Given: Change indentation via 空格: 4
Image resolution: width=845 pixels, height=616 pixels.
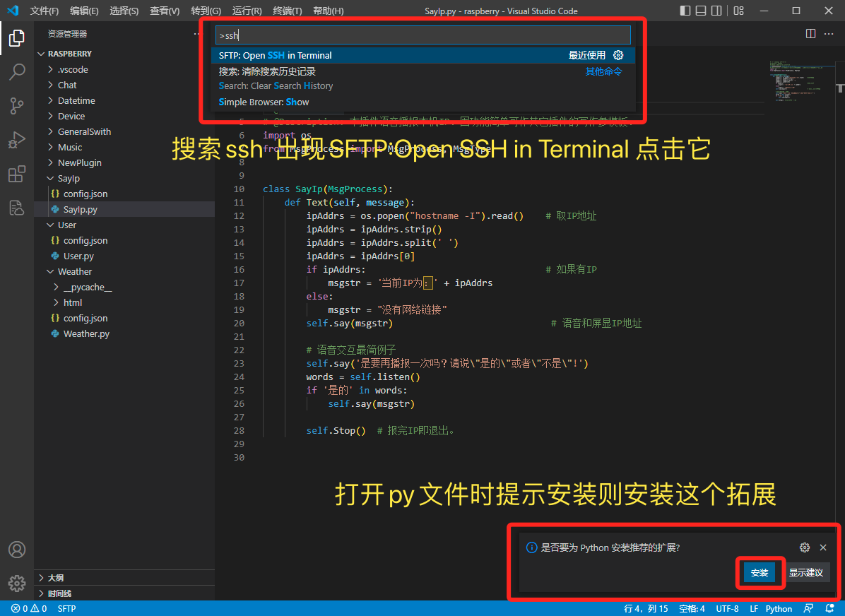Looking at the screenshot, I should coord(692,608).
